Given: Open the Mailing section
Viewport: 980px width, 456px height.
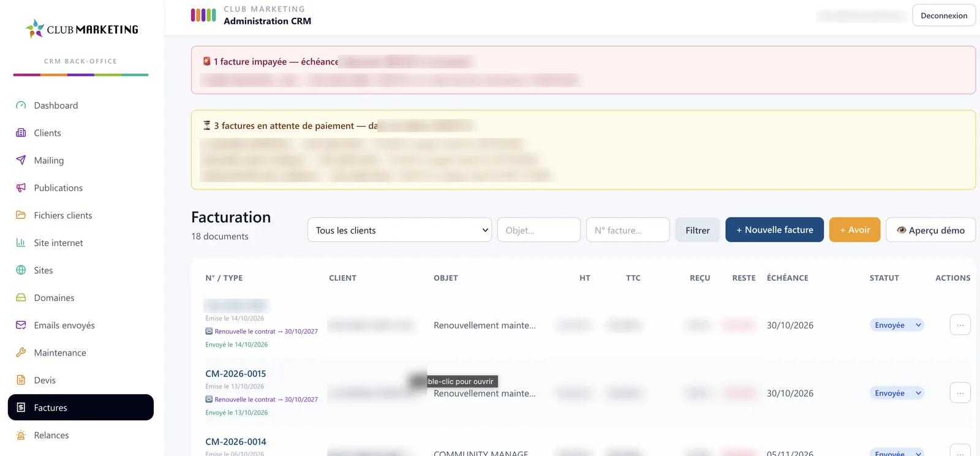Looking at the screenshot, I should click(x=81, y=161).
